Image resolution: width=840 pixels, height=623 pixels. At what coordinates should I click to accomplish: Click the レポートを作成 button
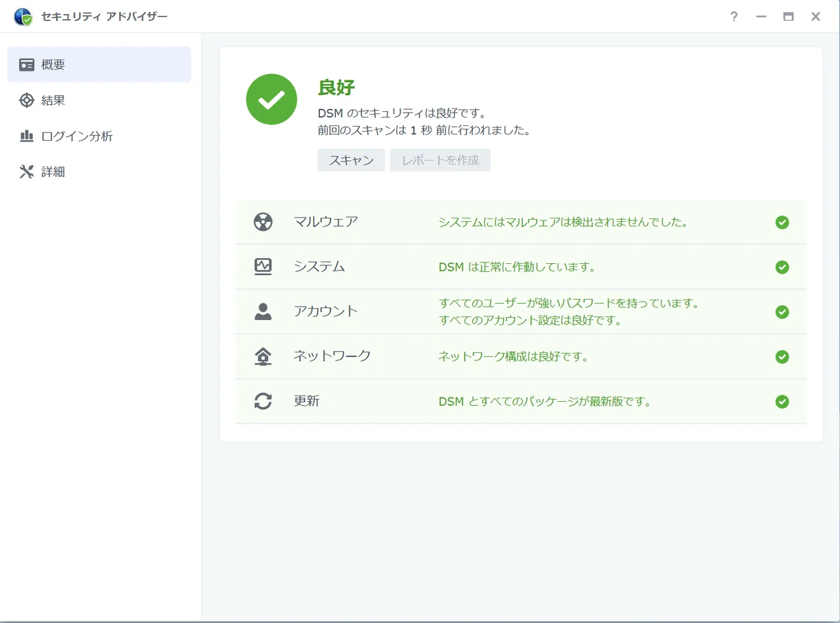440,160
